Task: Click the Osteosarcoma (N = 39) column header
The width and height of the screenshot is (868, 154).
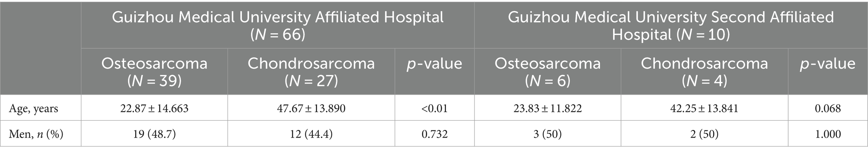Action: coord(155,71)
